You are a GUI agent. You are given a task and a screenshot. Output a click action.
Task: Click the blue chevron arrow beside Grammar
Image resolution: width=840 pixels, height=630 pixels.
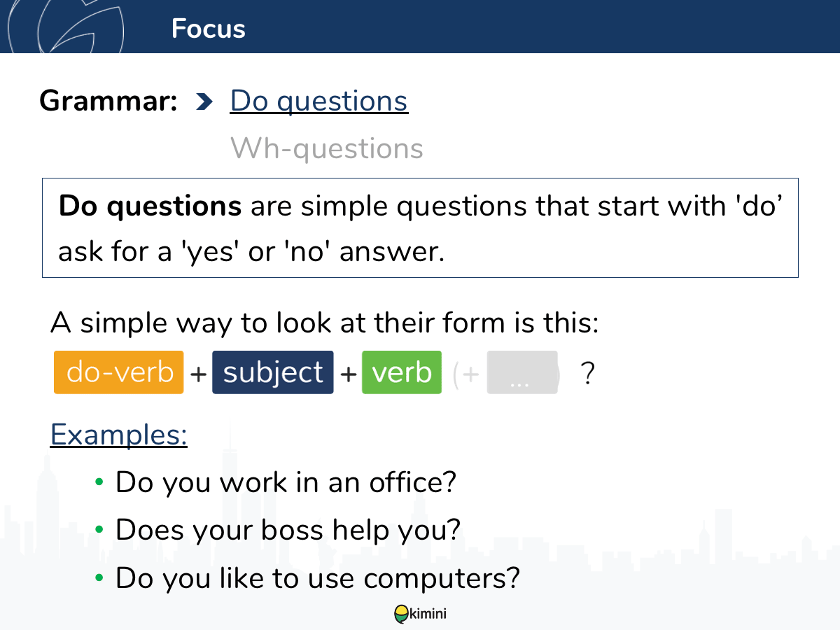click(204, 101)
